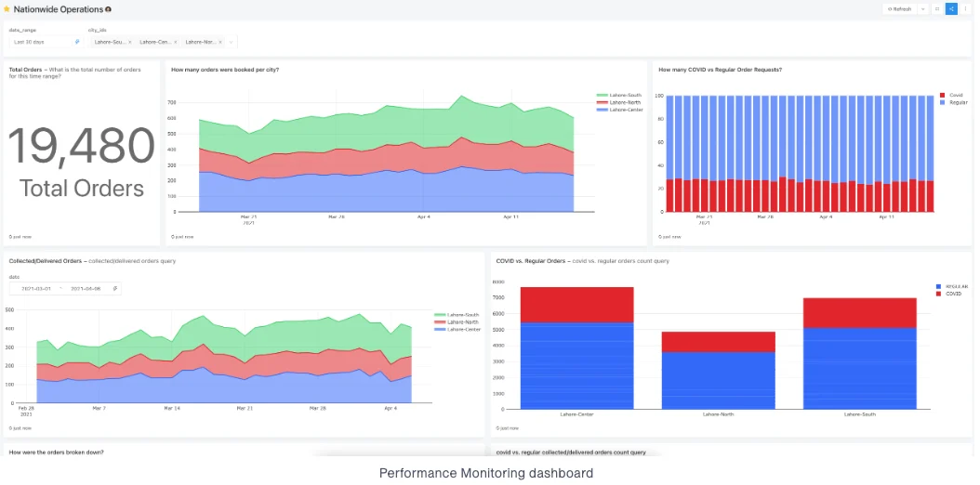Toggle REGULAR legend in COVID vs. Regular Orders
Viewport: 980px width, 485px height.
pos(952,286)
